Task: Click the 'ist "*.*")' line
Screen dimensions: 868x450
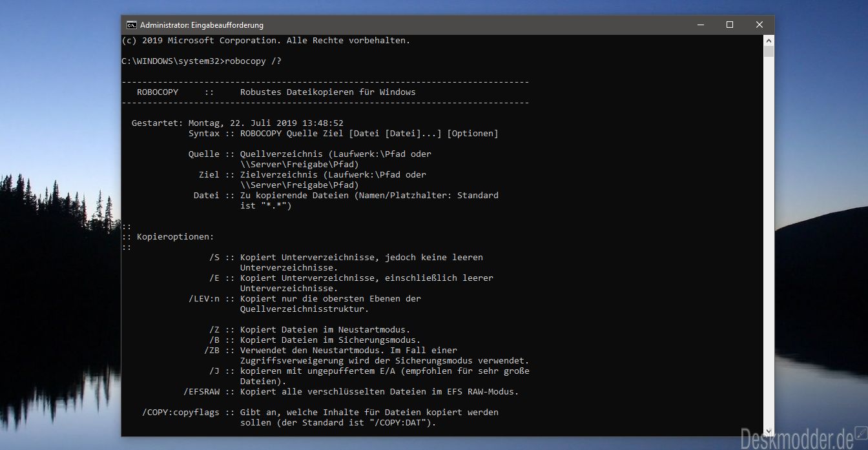Action: (266, 206)
